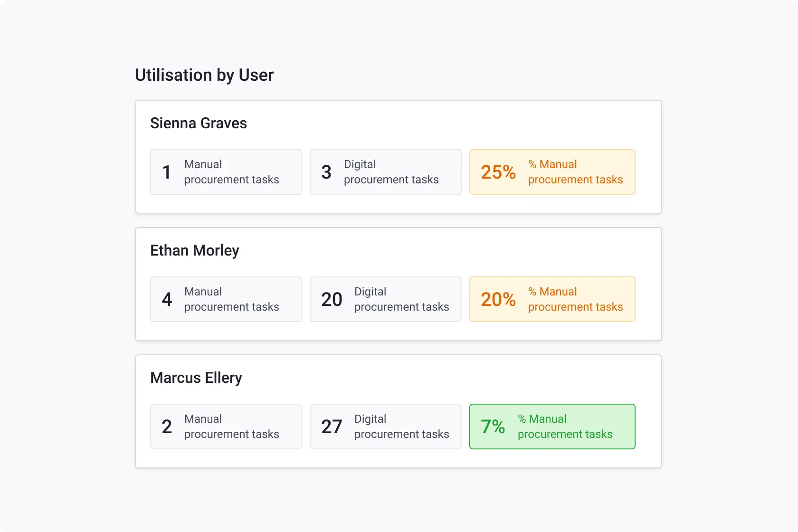The height and width of the screenshot is (532, 798).
Task: Open Sienna Graves' 25% manual tile
Action: pos(552,172)
